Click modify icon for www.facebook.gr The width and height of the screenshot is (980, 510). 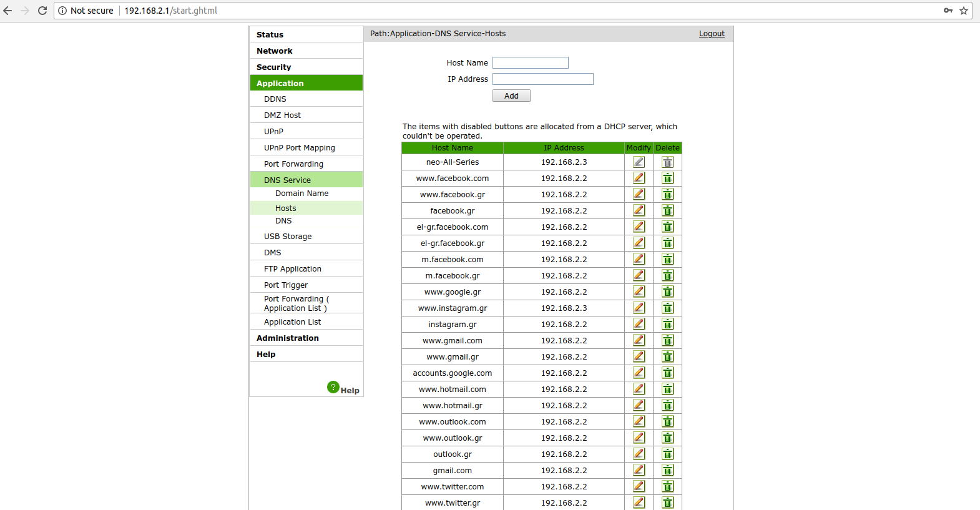click(x=639, y=194)
